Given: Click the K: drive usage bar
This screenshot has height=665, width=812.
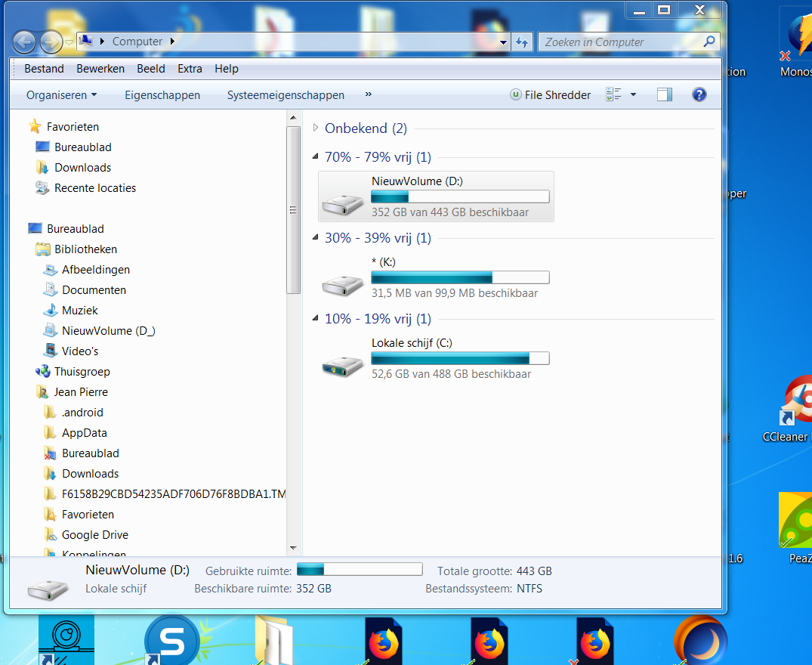Looking at the screenshot, I should click(x=460, y=277).
